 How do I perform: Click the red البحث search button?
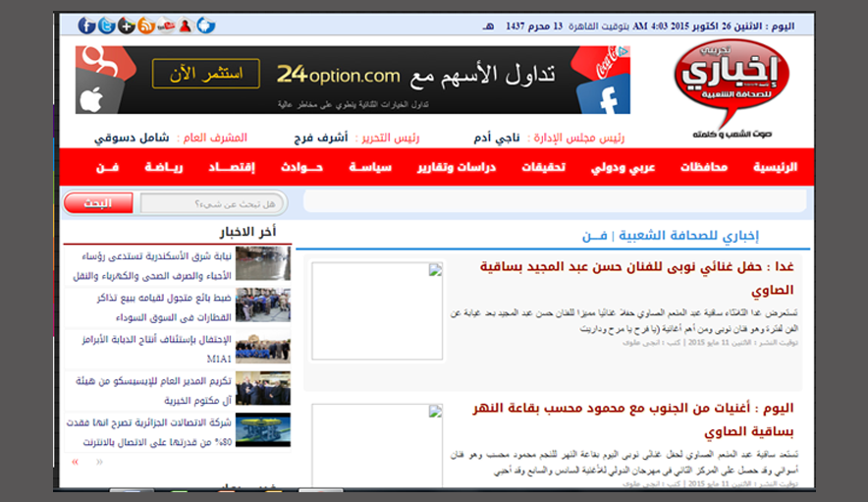[98, 203]
